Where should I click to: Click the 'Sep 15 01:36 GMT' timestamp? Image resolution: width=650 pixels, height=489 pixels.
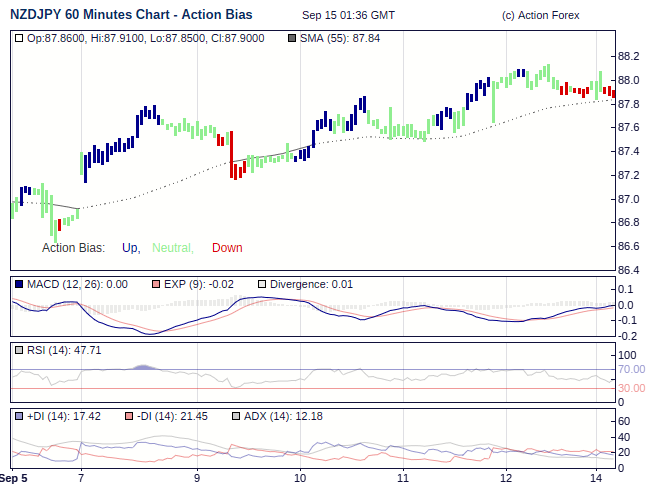tap(348, 16)
